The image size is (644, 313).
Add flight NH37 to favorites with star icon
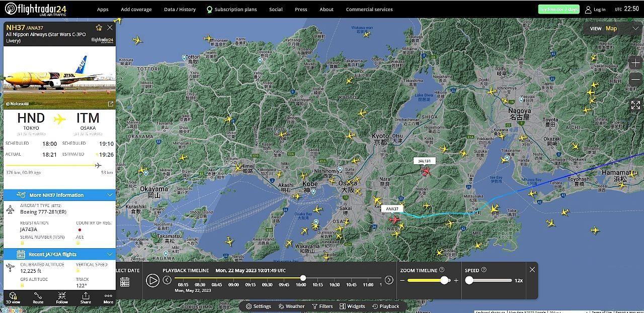[x=99, y=28]
